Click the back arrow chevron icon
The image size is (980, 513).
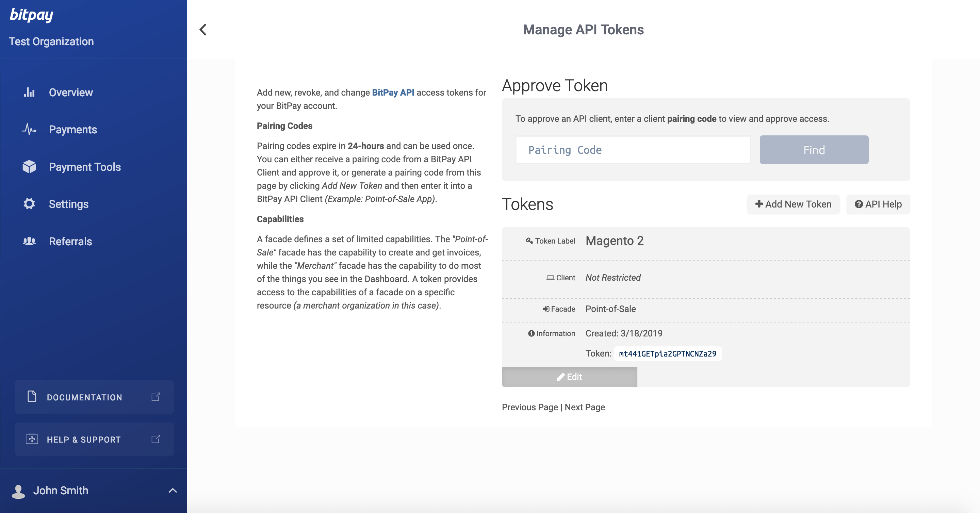[203, 30]
